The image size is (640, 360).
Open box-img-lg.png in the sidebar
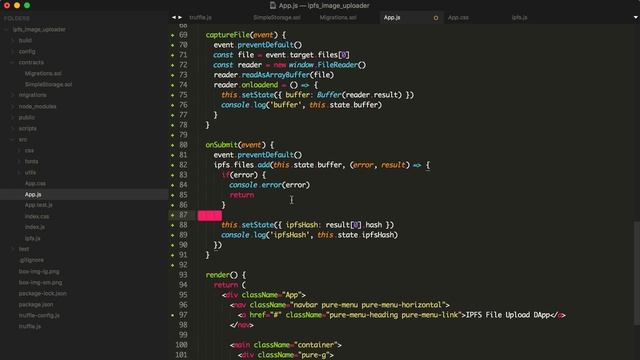pyautogui.click(x=39, y=271)
